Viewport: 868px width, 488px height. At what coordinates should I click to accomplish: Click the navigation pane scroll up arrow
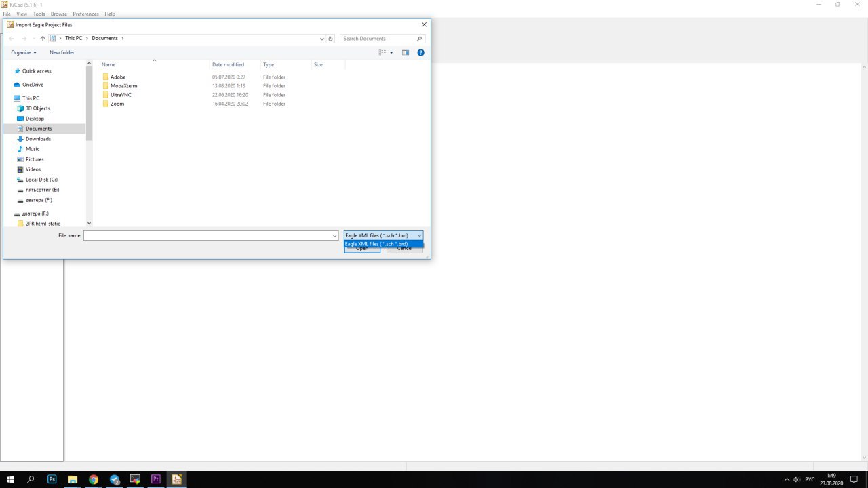click(89, 64)
